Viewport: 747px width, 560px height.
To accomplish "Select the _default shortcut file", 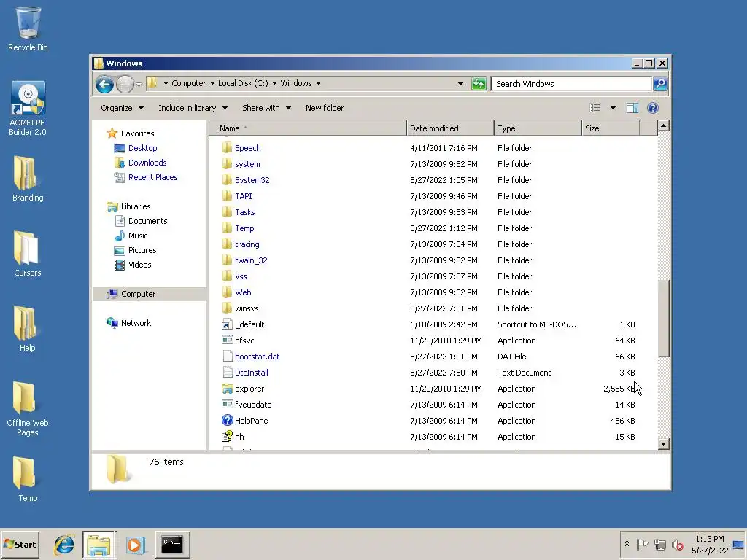I will tap(243, 324).
